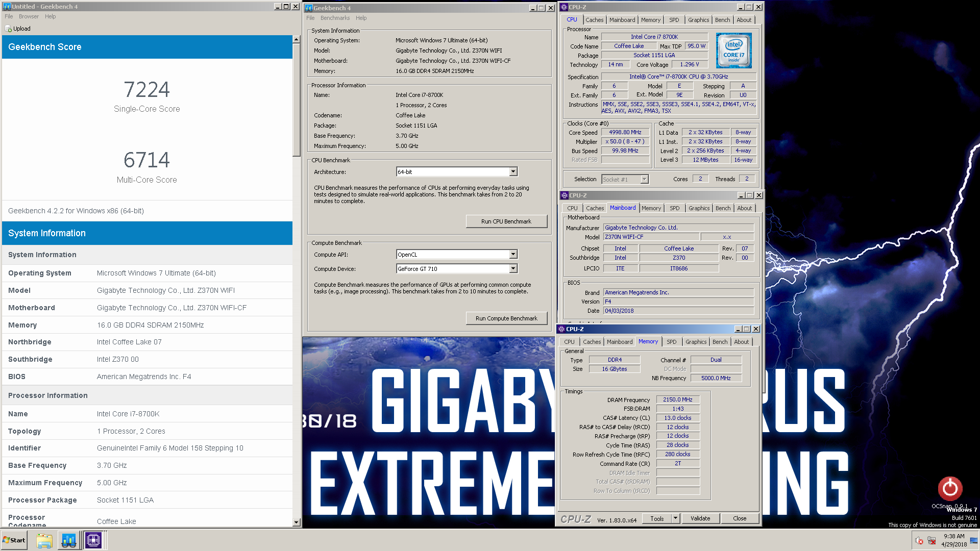This screenshot has height=551, width=980.
Task: Switch to Graphics tab in top CPU-Z window
Action: click(x=698, y=20)
